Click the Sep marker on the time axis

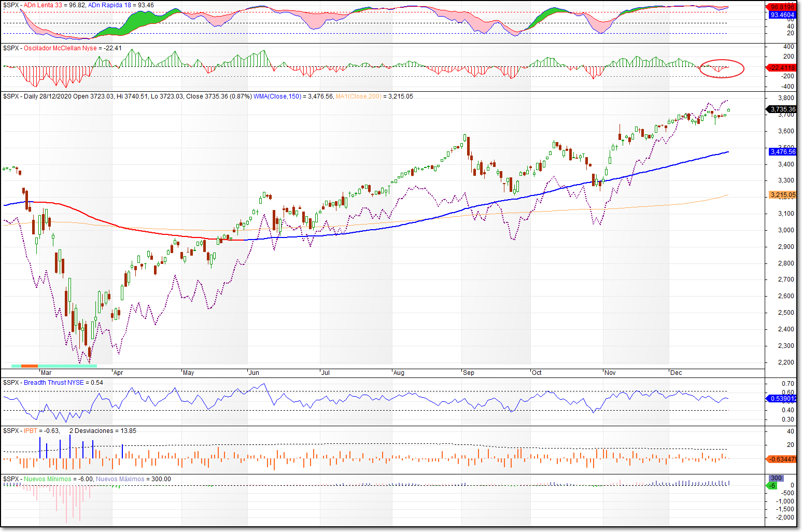468,373
